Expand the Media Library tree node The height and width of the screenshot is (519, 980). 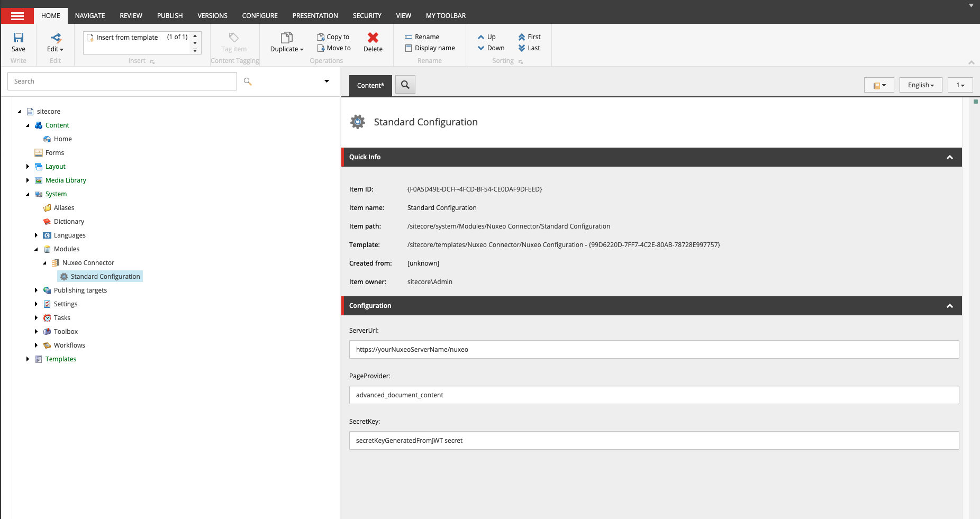28,180
